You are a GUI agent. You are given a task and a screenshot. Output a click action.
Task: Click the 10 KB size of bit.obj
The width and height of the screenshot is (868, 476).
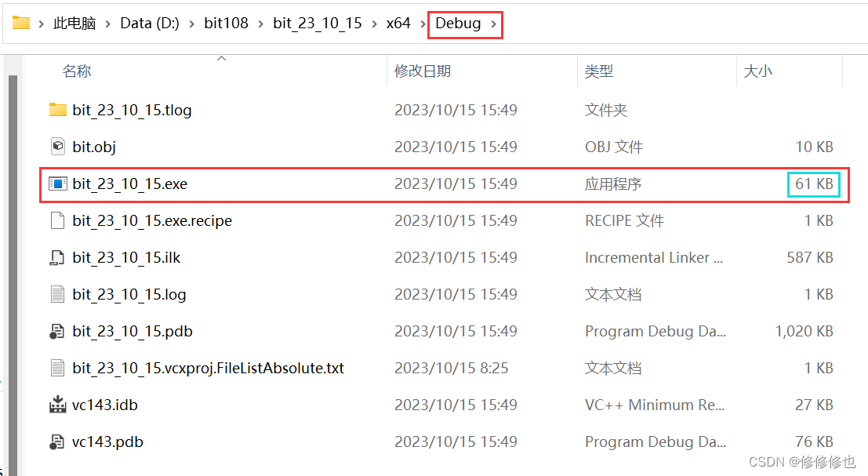point(814,147)
